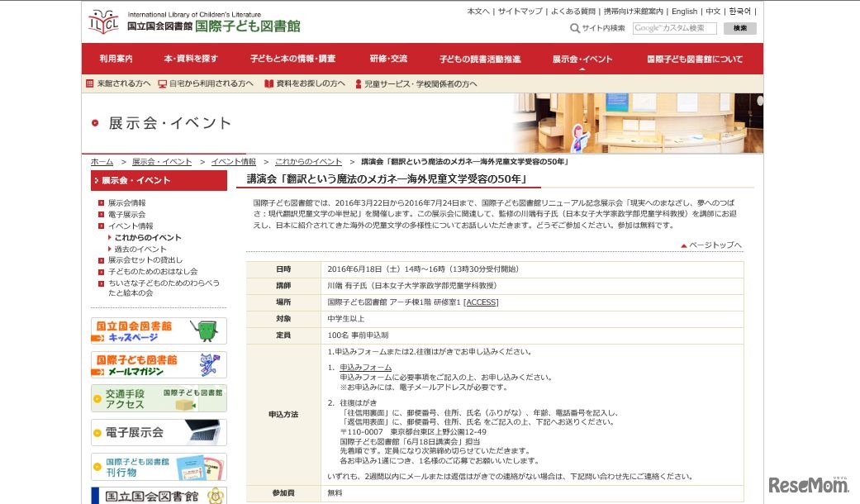Open 国際子ども図書館刊行物 banner
Image resolution: width=860 pixels, height=504 pixels.
coord(159,467)
